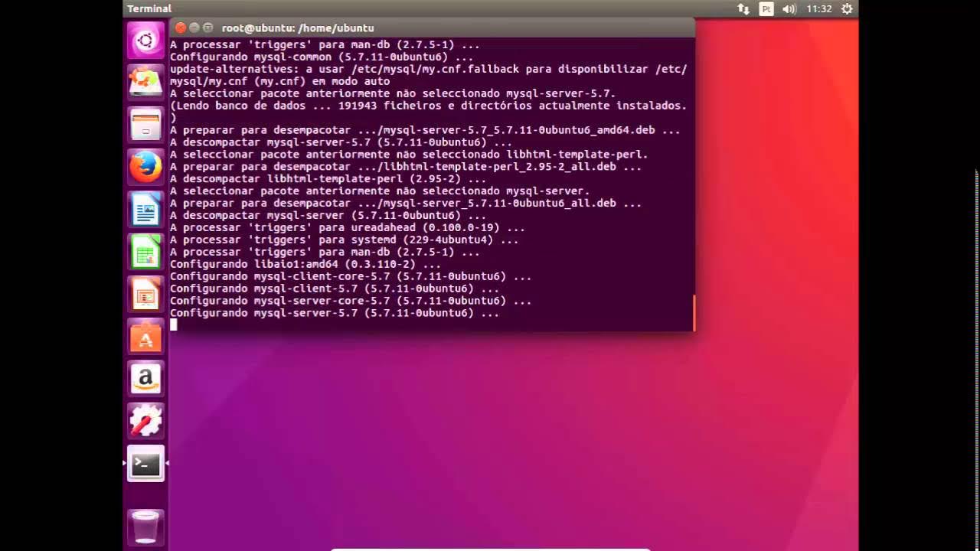
Task: Click 'mysql-server-5.7_5.7.11-0ubuntu6_amd64.deb' text
Action: pyautogui.click(x=518, y=130)
